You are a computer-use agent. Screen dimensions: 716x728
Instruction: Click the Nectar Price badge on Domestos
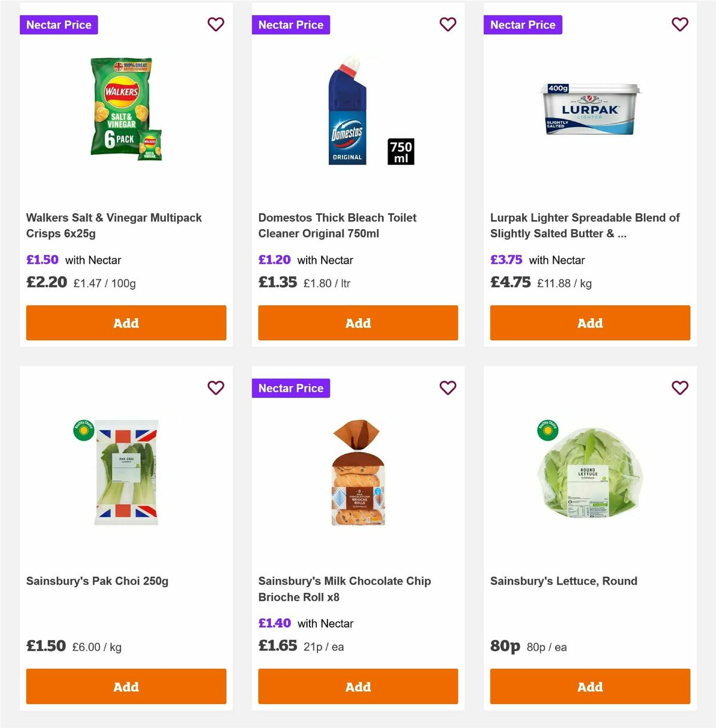291,24
